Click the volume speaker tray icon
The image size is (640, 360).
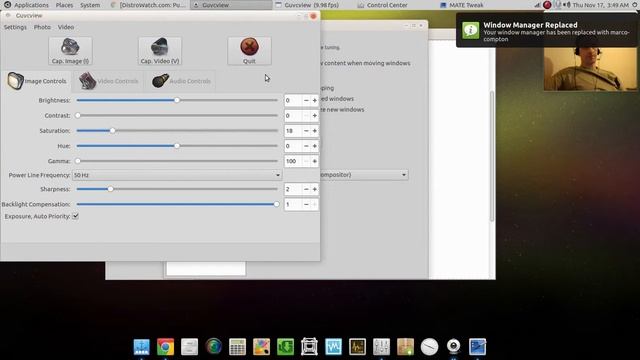click(567, 5)
